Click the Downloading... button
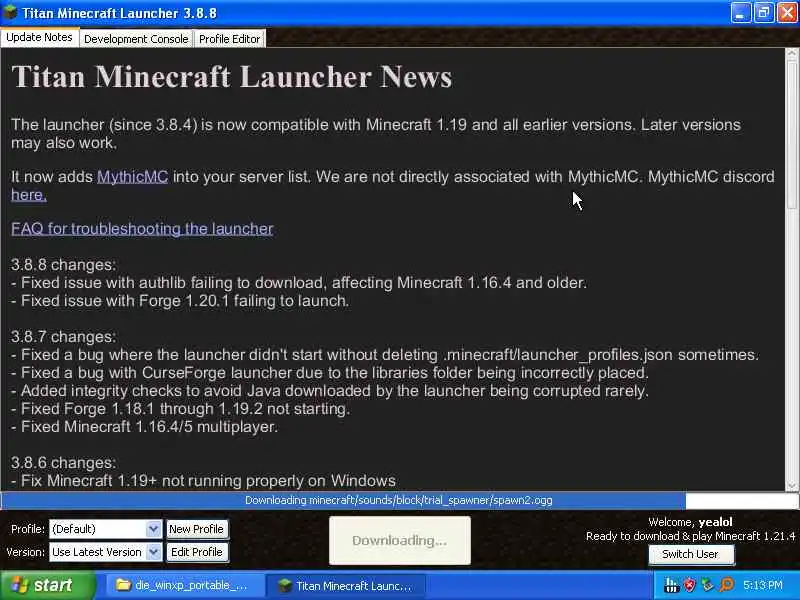The height and width of the screenshot is (600, 800). [399, 540]
